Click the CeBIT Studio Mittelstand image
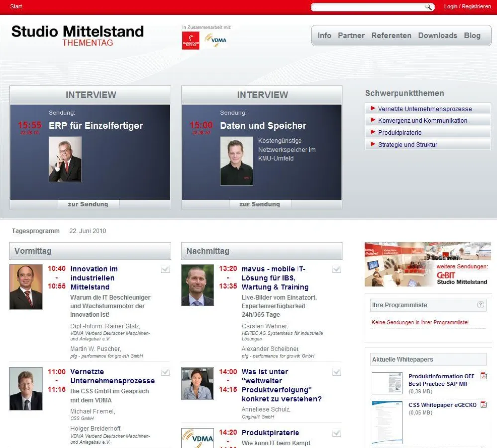497x448 pixels. (x=427, y=265)
